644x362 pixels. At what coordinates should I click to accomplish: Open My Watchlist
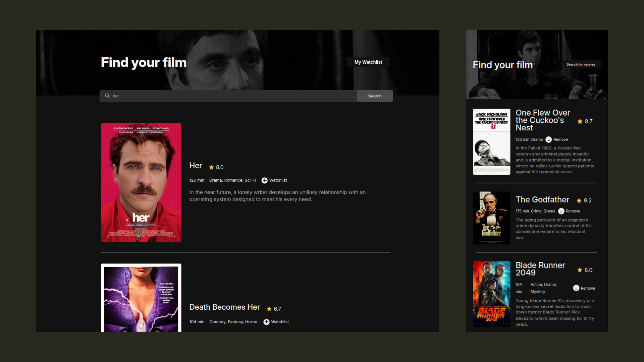pyautogui.click(x=368, y=62)
